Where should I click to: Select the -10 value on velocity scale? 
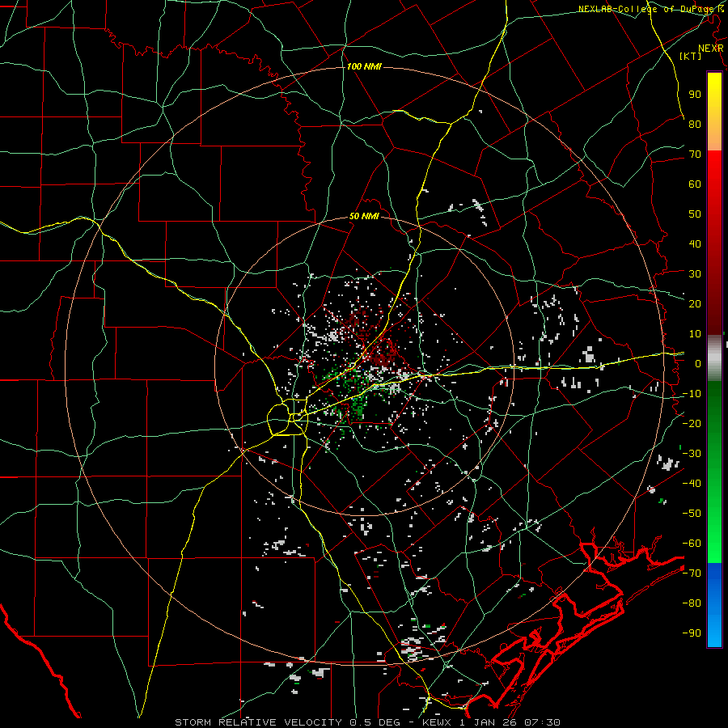[x=692, y=394]
